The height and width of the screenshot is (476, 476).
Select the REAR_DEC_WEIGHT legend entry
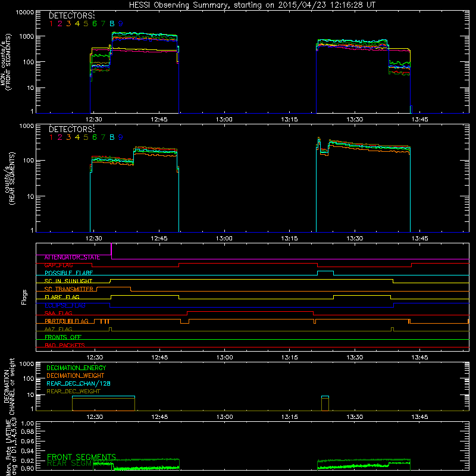pyautogui.click(x=73, y=392)
